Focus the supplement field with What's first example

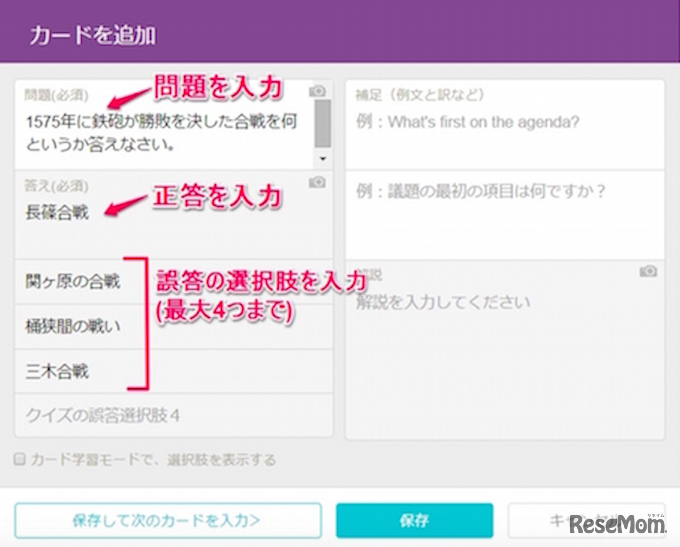click(505, 125)
